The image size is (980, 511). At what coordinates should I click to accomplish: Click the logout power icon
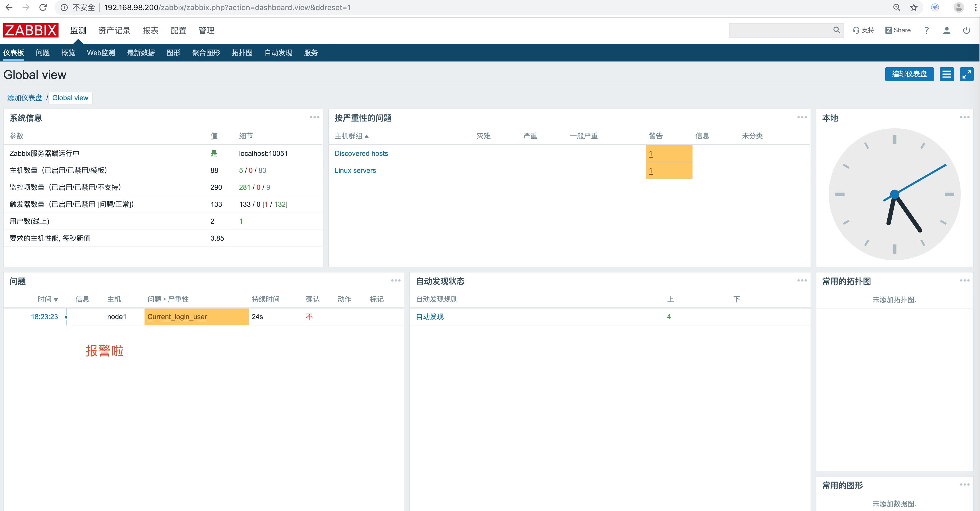pos(966,30)
